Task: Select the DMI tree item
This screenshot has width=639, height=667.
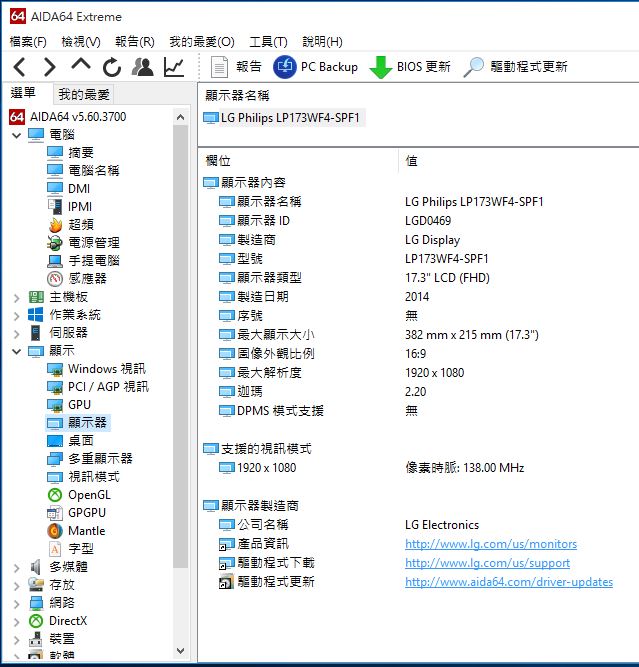Action: coord(68,188)
